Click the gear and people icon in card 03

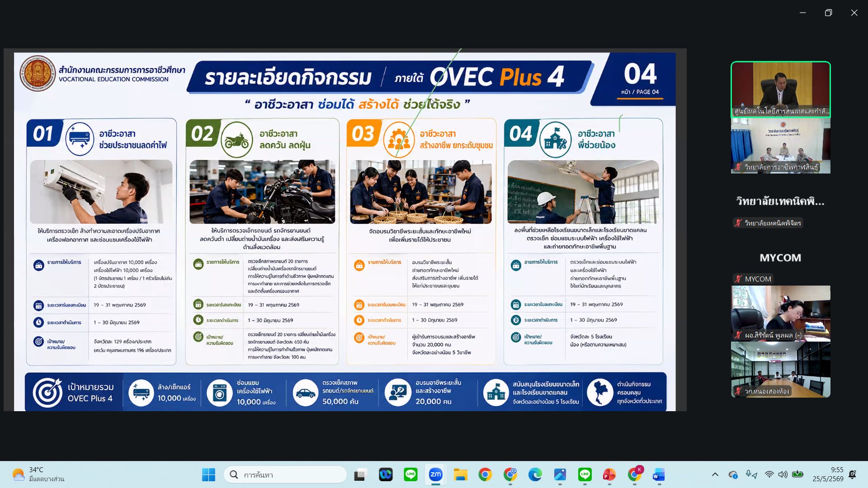click(399, 139)
